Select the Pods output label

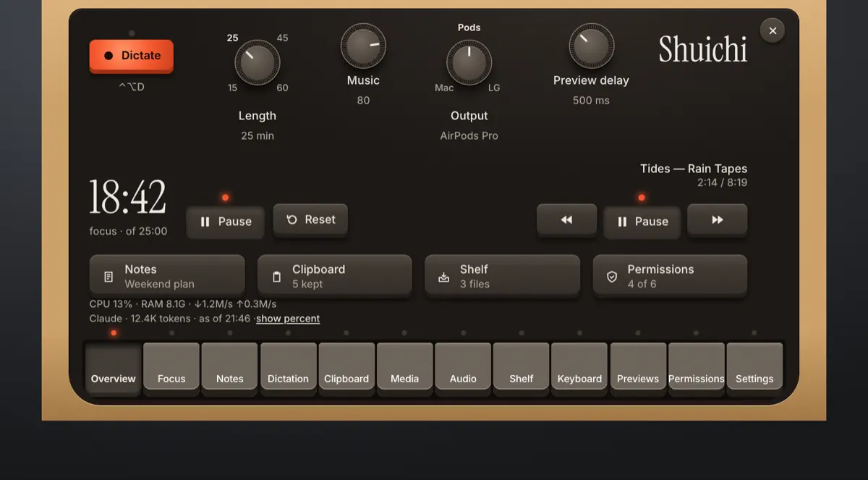tap(469, 28)
